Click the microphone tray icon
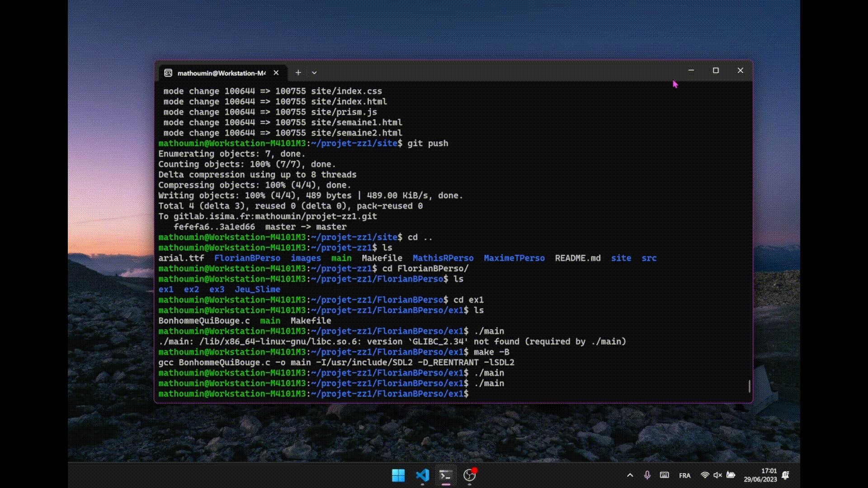This screenshot has height=488, width=868. tap(647, 475)
